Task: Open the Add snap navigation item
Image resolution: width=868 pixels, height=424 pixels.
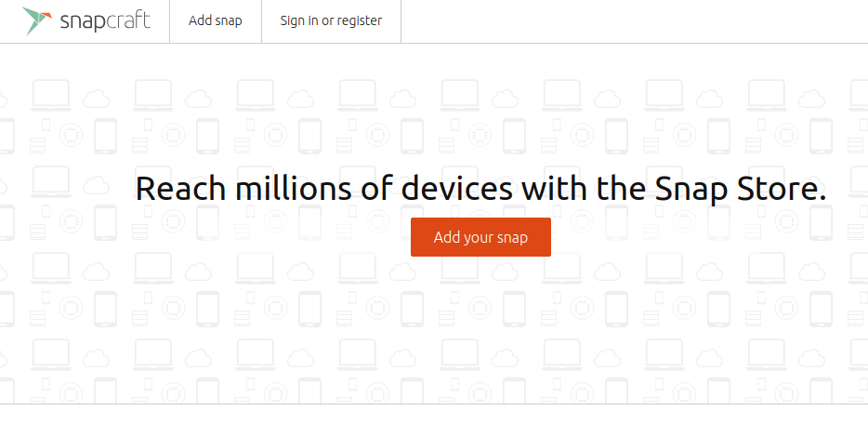Action: point(216,21)
